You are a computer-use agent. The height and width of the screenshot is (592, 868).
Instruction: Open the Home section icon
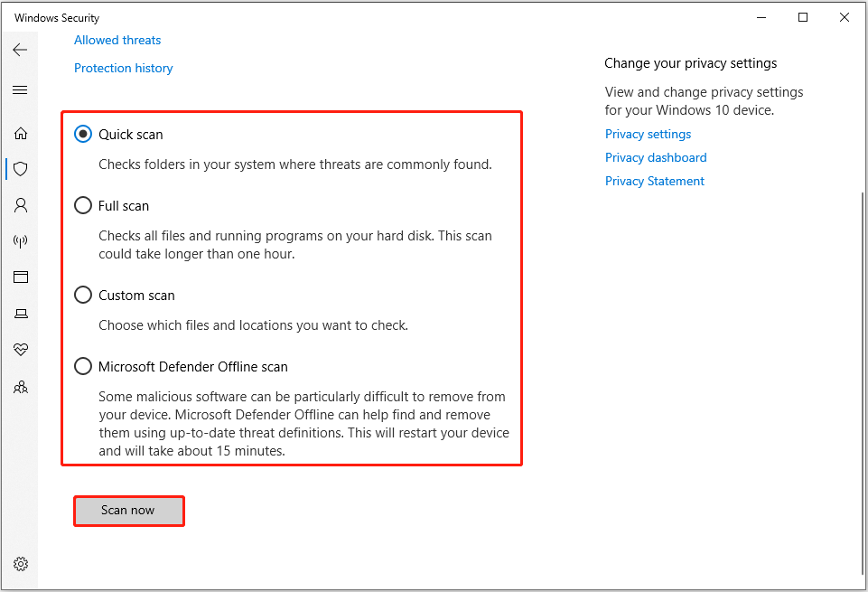(x=20, y=133)
